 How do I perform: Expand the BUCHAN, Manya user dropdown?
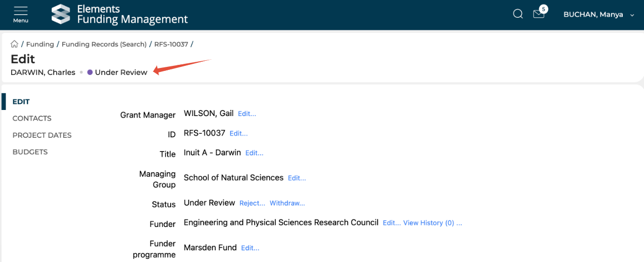[598, 15]
